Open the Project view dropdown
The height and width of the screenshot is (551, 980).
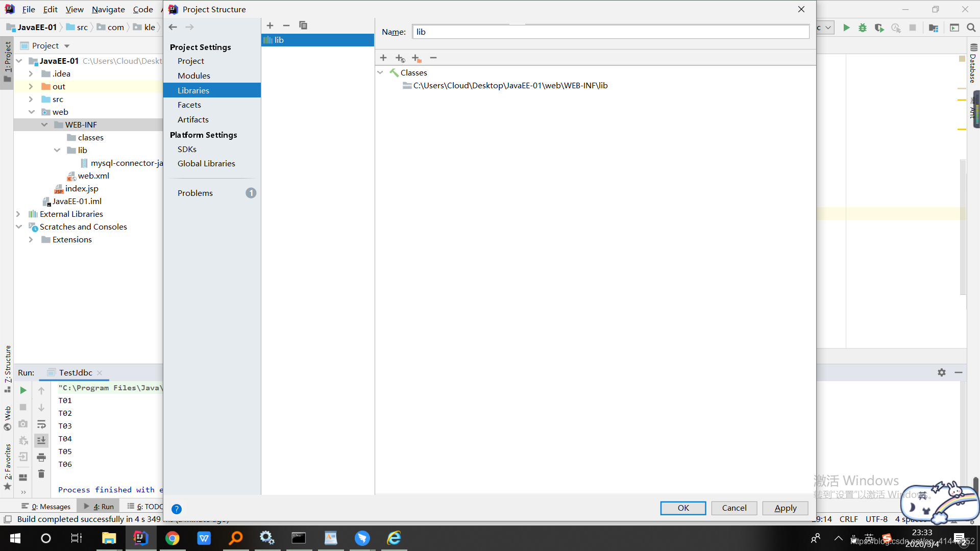click(x=67, y=46)
